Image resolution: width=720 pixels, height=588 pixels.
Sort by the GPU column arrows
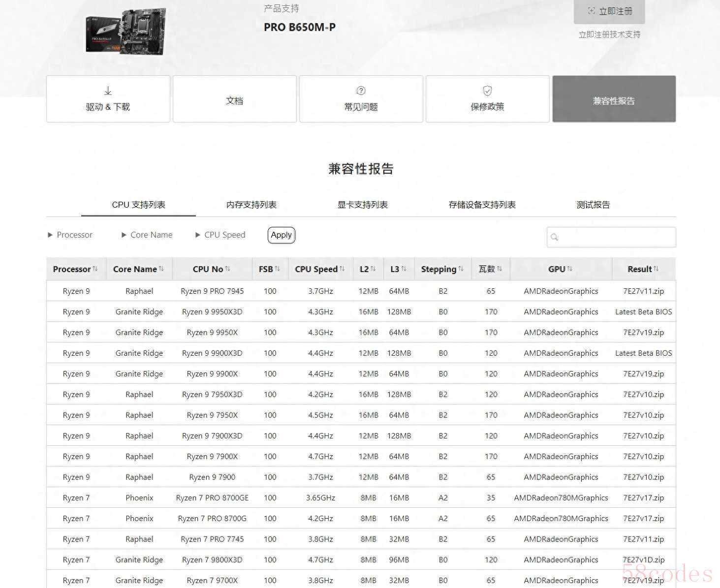pos(569,269)
